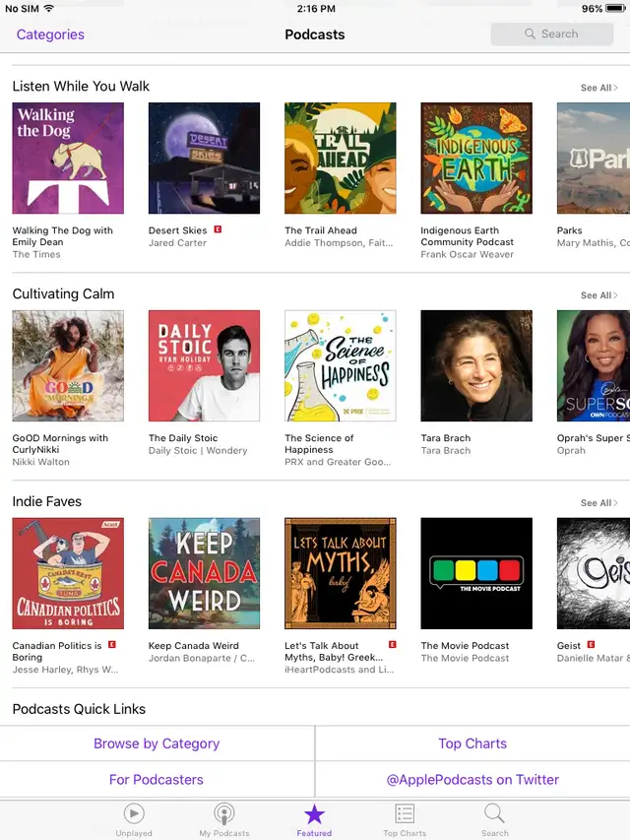Viewport: 630px width, 840px height.
Task: Expand See All for Listen While You Walk
Action: [598, 88]
